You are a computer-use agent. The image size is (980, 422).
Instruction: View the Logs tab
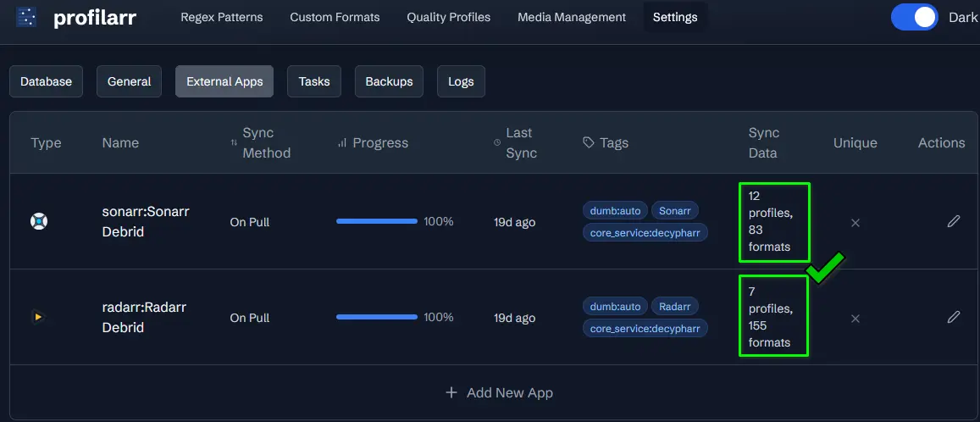pos(462,81)
